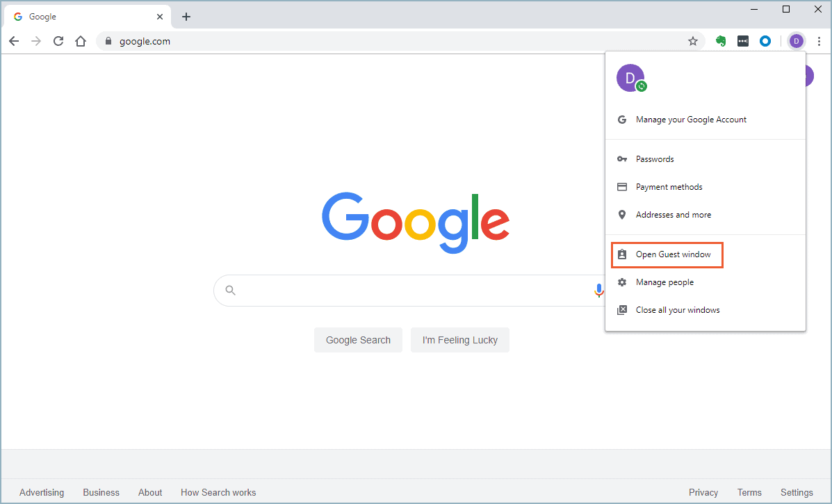Open Addresses and more
Image resolution: width=832 pixels, height=504 pixels.
coord(705,215)
